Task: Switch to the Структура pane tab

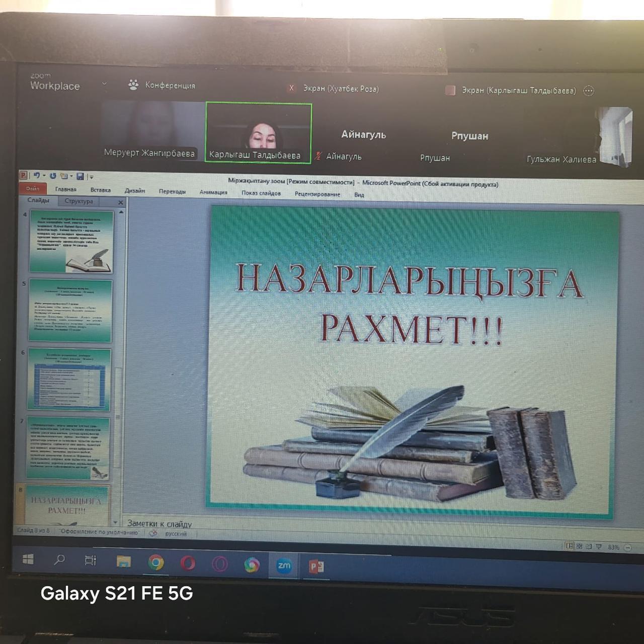Action: 79,201
